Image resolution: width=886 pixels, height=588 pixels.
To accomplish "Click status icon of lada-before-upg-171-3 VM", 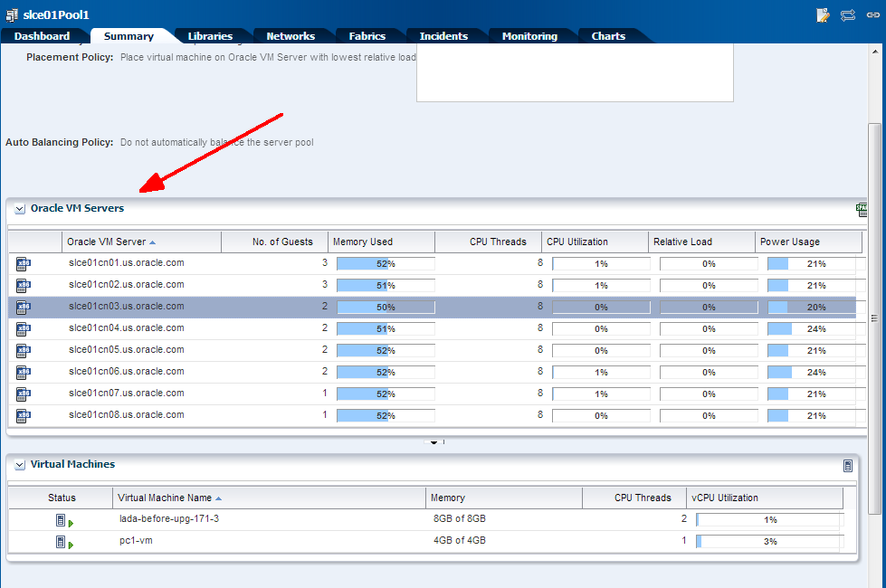I will tap(64, 520).
